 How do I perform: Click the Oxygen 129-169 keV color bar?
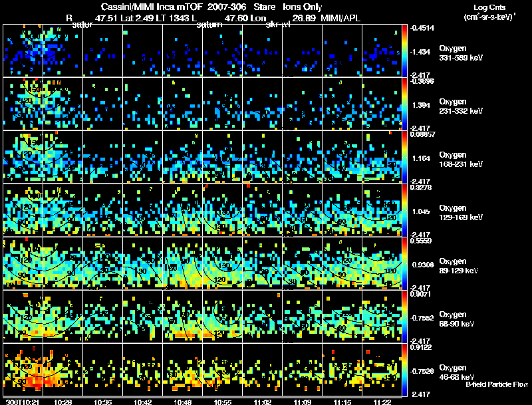pos(404,210)
